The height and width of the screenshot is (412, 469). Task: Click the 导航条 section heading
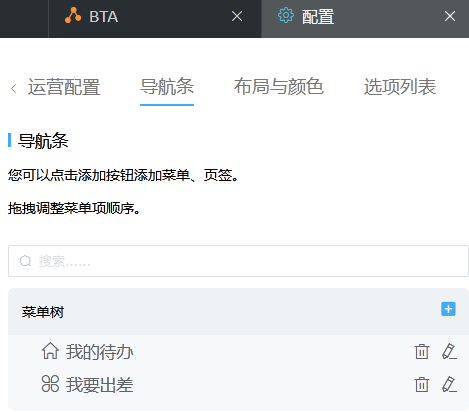(x=43, y=140)
